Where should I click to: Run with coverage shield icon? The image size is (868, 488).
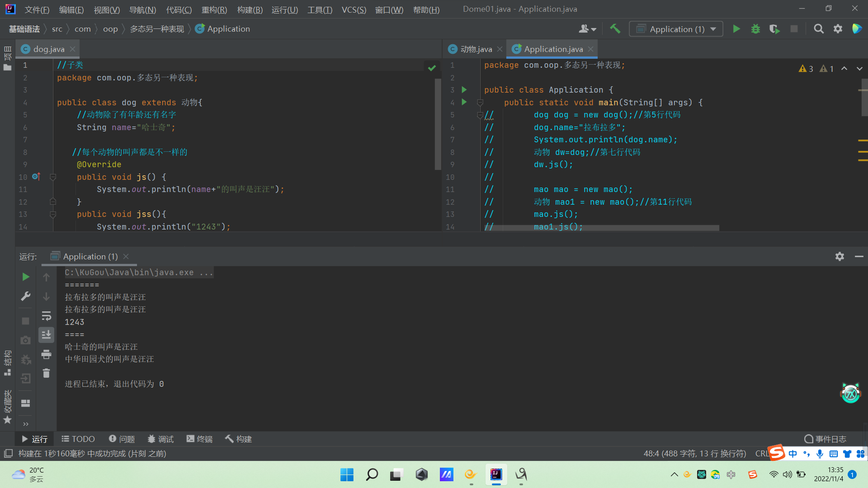pyautogui.click(x=774, y=29)
